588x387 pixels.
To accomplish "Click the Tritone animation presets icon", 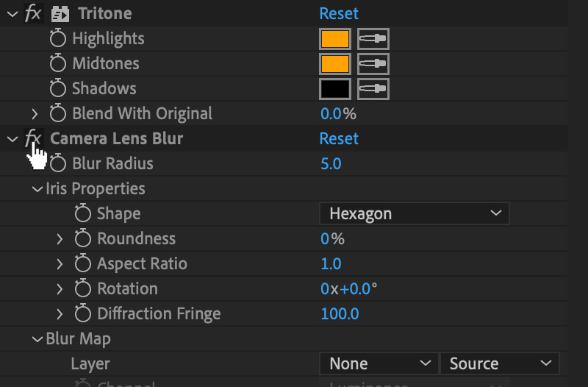I will click(x=60, y=14).
